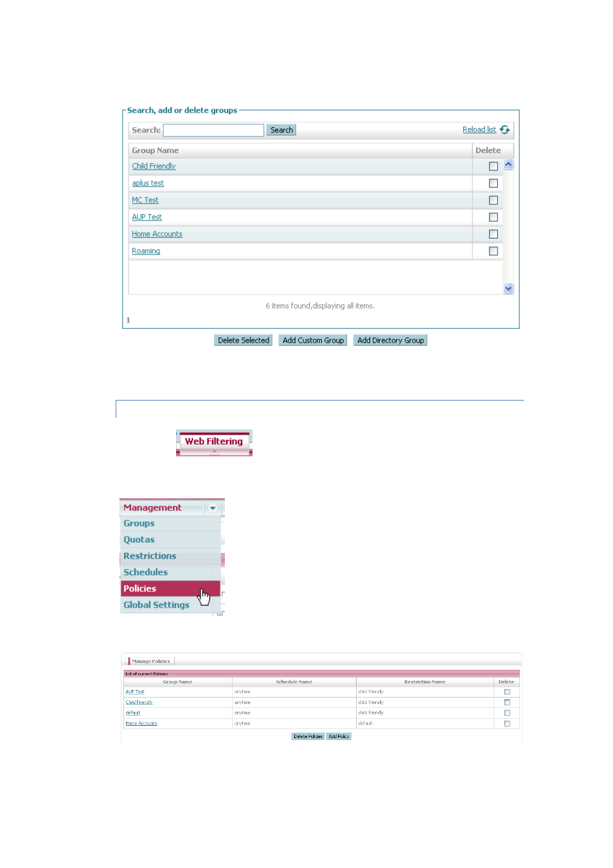Click Delete Selected button
The image size is (613, 868).
pos(243,341)
